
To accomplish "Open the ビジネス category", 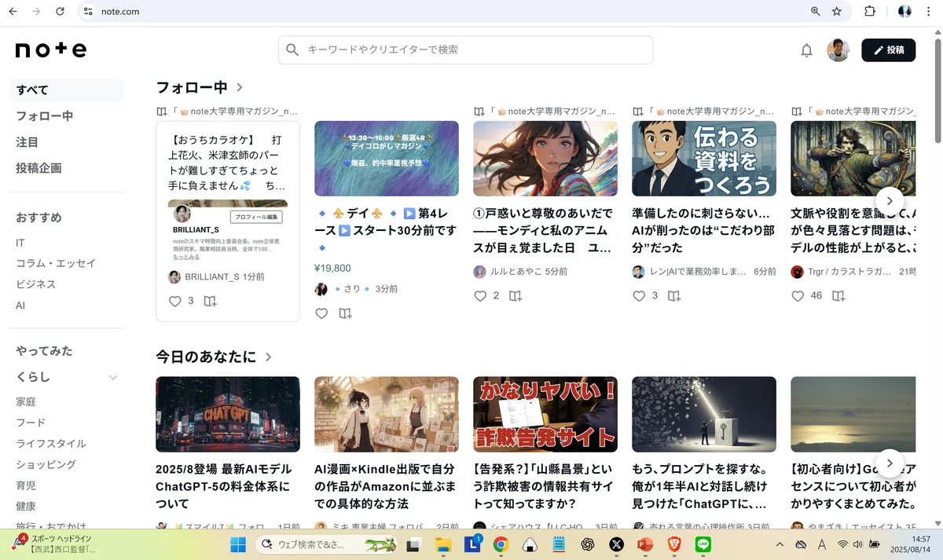I will (x=36, y=284).
